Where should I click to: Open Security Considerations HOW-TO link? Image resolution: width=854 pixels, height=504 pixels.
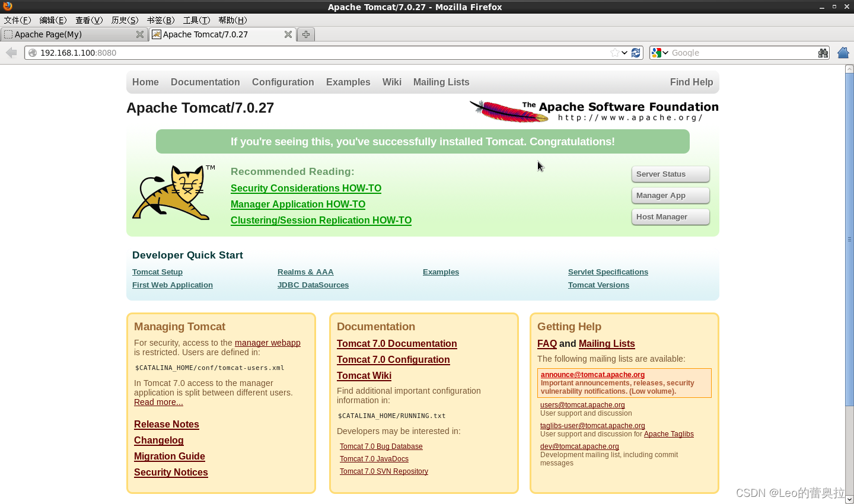tap(306, 188)
